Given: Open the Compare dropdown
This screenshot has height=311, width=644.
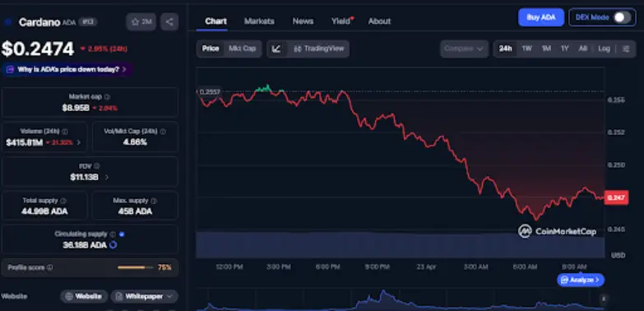Looking at the screenshot, I should tap(464, 49).
